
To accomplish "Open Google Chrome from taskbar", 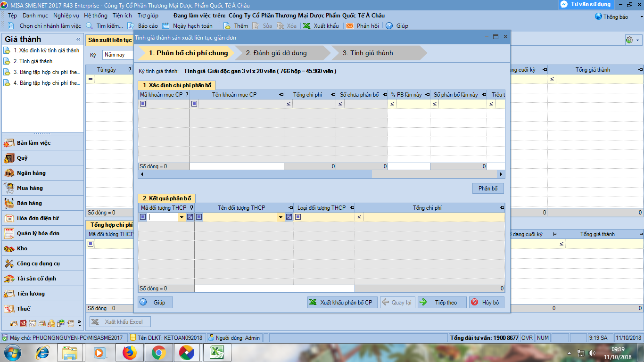I will point(158,353).
